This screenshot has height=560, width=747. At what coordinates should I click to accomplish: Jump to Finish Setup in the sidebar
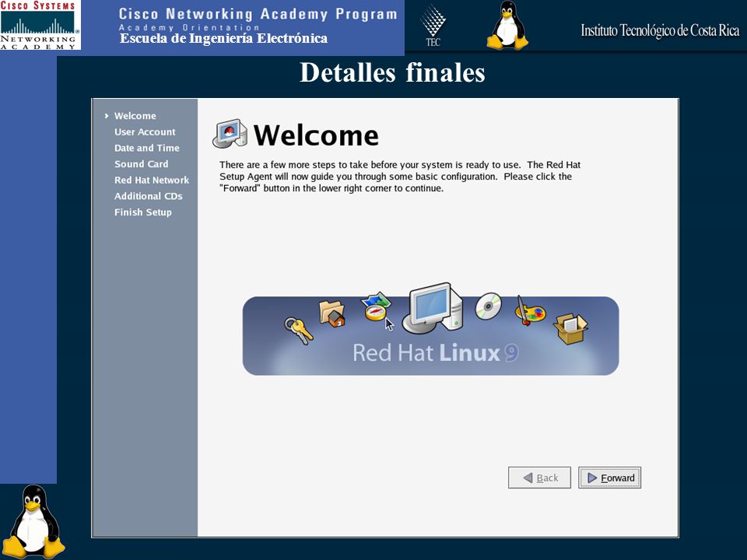coord(143,212)
